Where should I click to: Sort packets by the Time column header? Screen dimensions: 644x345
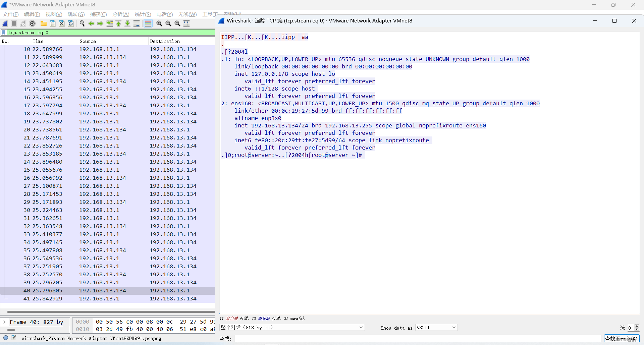coord(54,41)
